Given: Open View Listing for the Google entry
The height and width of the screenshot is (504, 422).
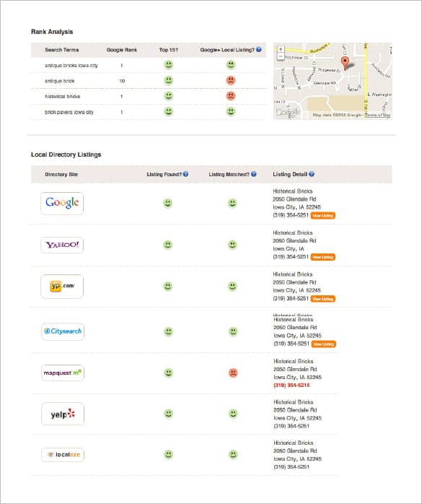Looking at the screenshot, I should pyautogui.click(x=323, y=215).
